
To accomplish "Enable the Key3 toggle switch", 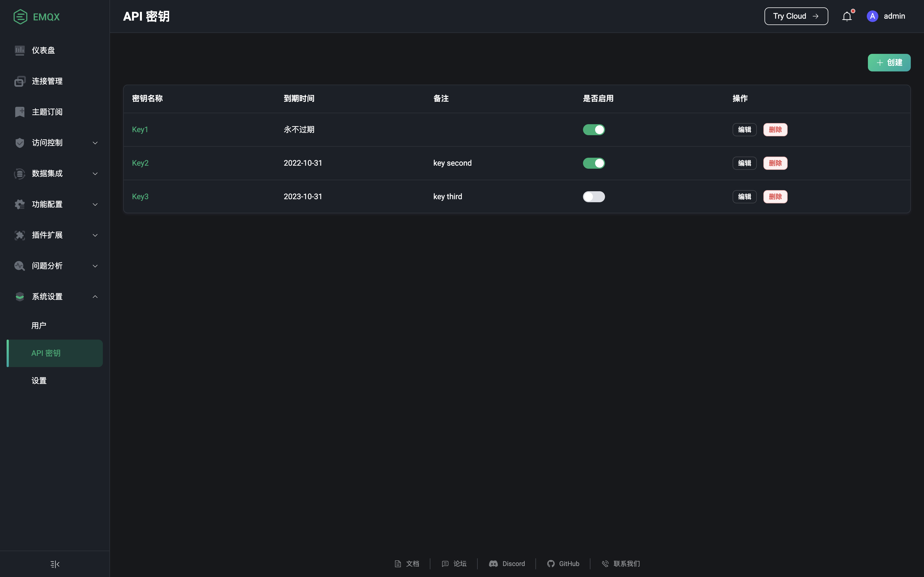I will [x=594, y=197].
